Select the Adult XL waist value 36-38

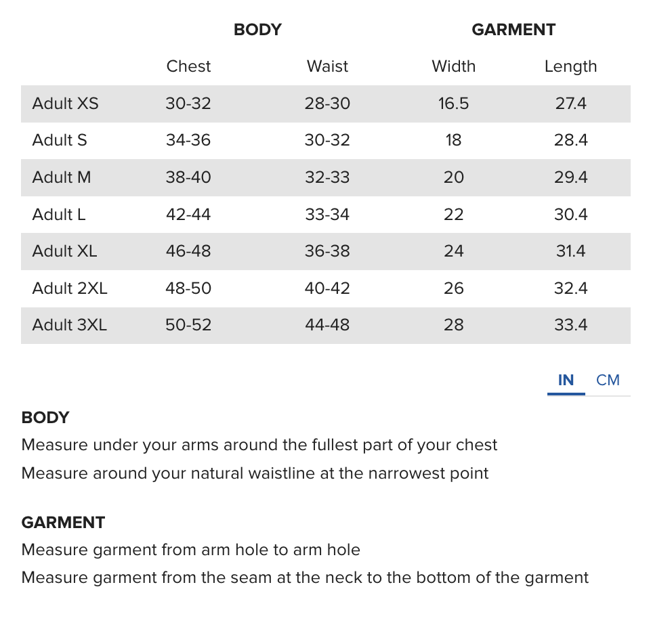(327, 251)
